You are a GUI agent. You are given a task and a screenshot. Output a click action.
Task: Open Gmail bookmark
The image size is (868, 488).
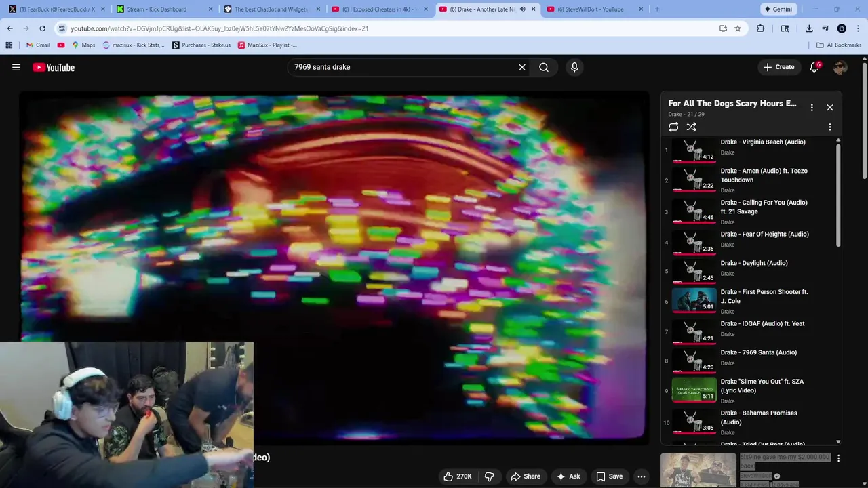38,45
